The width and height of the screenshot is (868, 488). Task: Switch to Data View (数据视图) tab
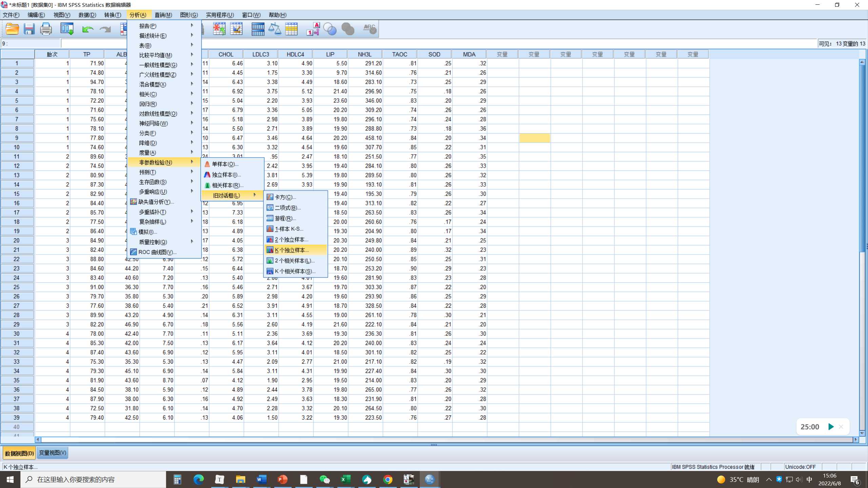click(x=19, y=453)
